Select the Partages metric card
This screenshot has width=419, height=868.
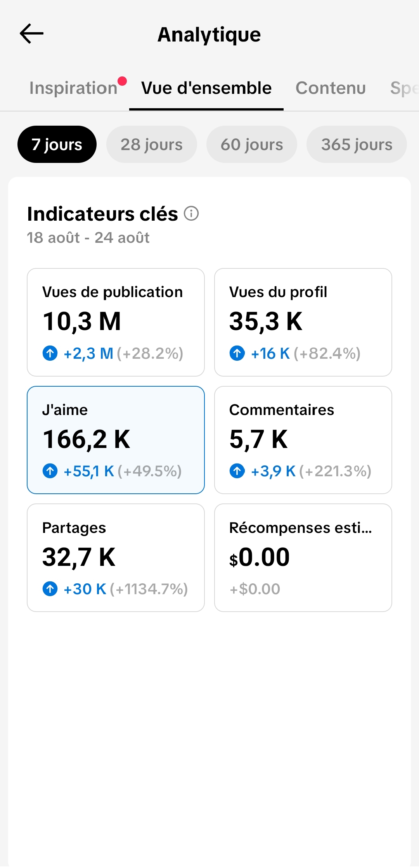tap(116, 558)
